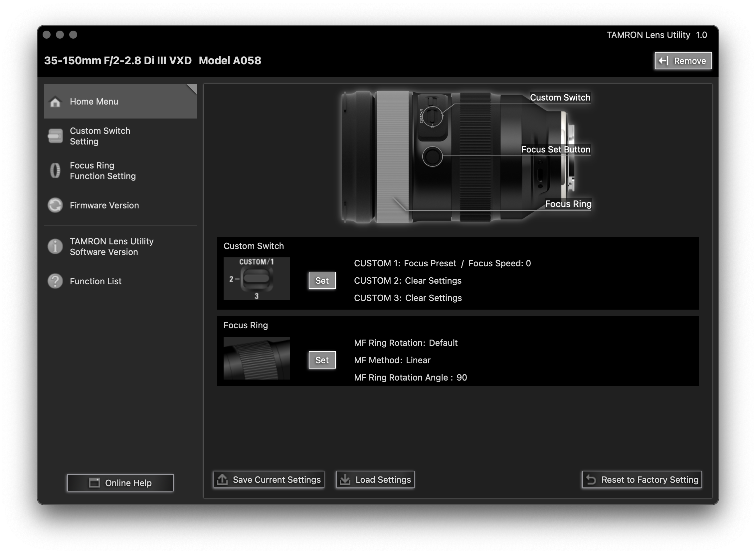The image size is (756, 554).
Task: Click the Function List question mark icon
Action: tap(55, 281)
